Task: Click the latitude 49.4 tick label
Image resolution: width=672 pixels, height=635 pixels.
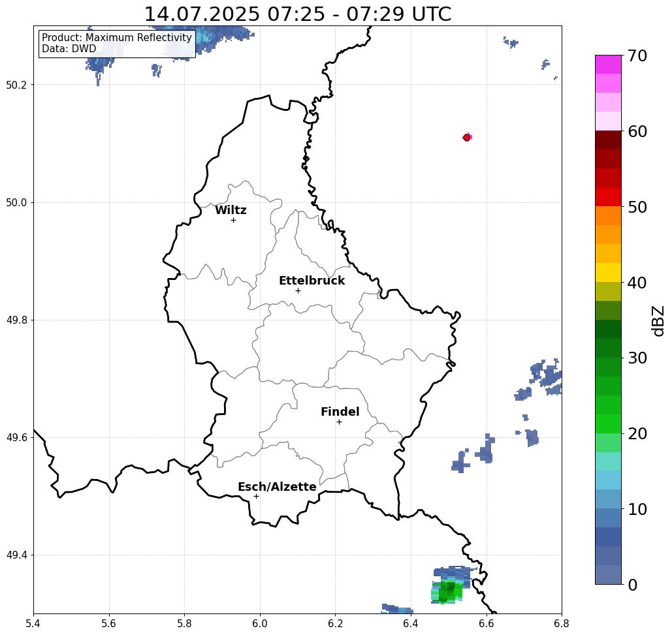Action: [16, 555]
